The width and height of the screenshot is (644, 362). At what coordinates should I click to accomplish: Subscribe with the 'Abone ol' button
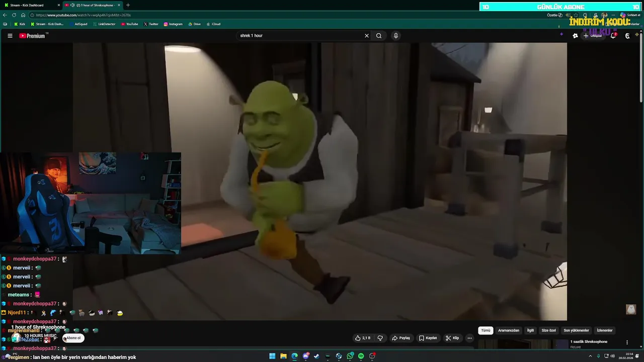(73, 338)
